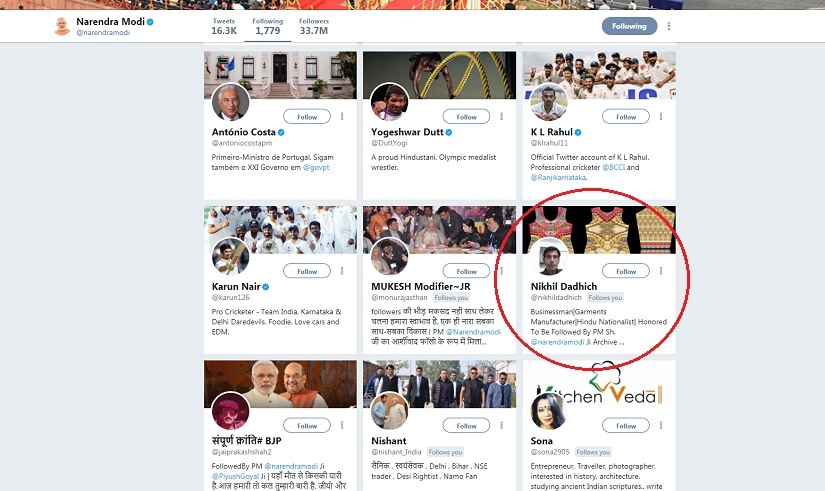This screenshot has height=491, width=825.
Task: Follow Sona from Kitchen Veda card
Action: [626, 425]
